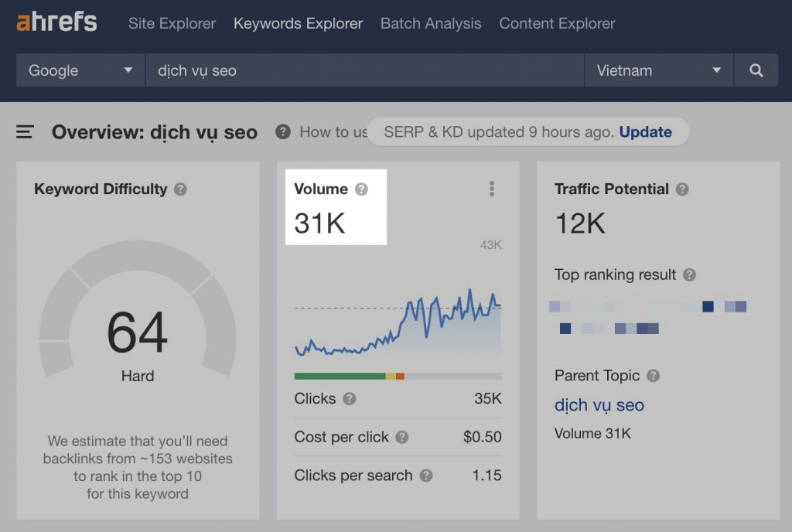Open the 'dịch vụ seo' Parent Topic link
This screenshot has width=792, height=532.
tap(599, 405)
